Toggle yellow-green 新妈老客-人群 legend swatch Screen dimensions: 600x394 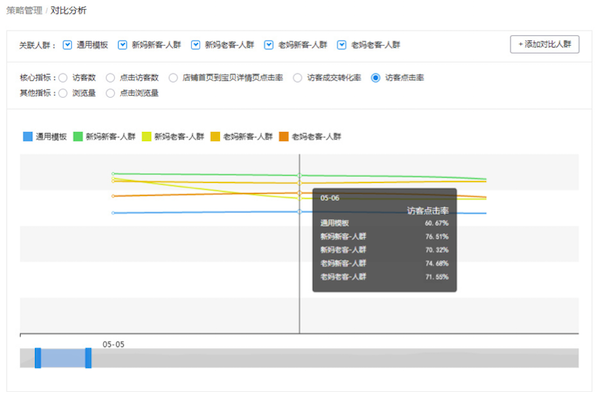tap(147, 137)
